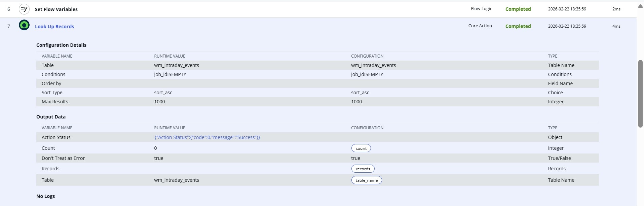Click the Max Results runtime value 1000
This screenshot has width=644, height=206.
159,102
